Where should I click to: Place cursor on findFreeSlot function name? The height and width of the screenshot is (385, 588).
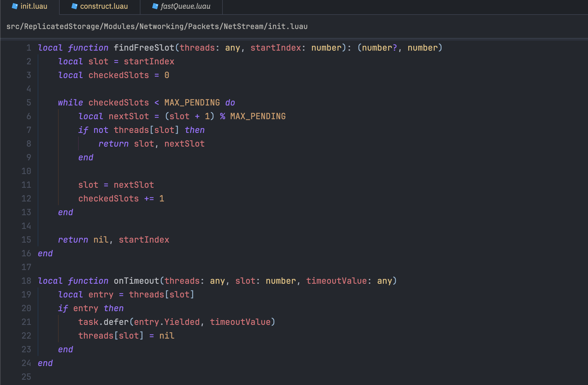(144, 48)
